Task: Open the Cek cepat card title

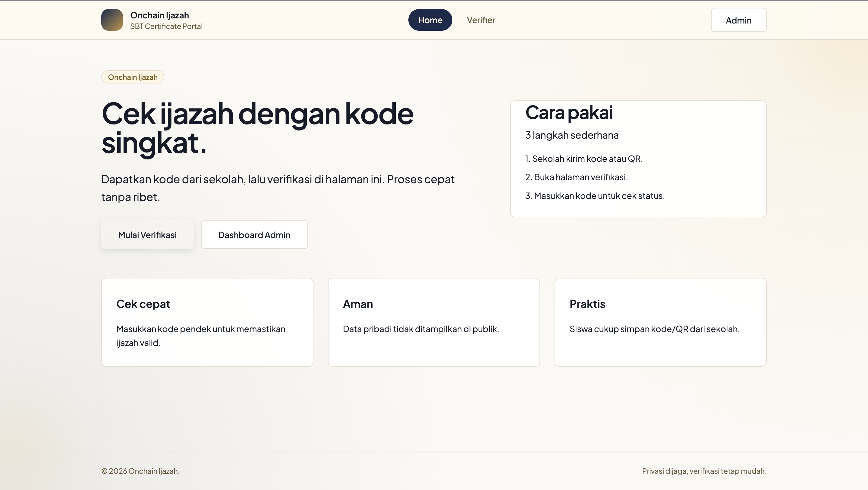Action: [x=143, y=304]
